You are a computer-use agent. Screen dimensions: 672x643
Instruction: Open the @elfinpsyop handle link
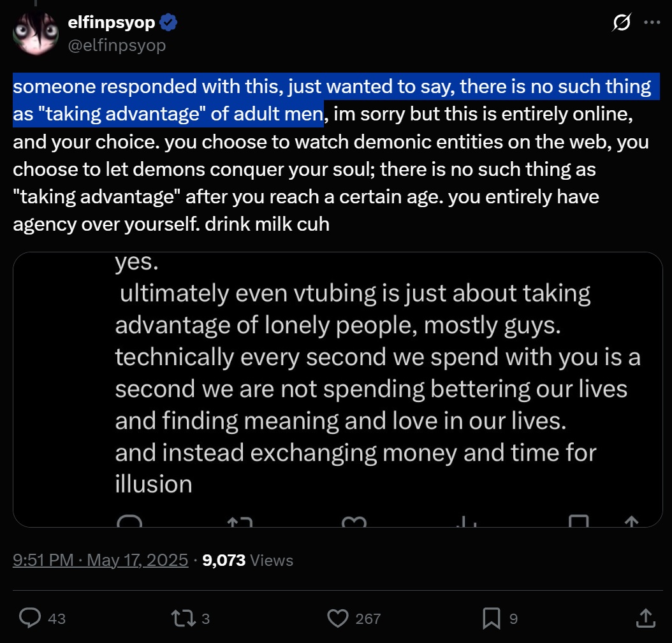pos(116,45)
